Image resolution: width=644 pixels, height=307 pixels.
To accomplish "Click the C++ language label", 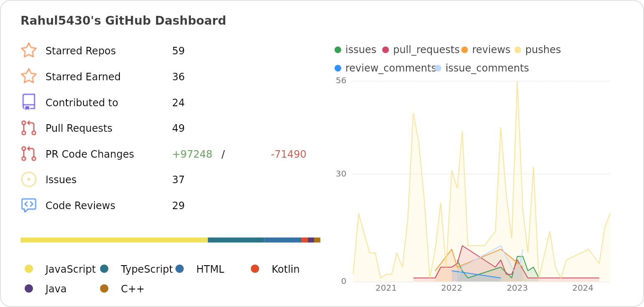I will click(x=132, y=289).
